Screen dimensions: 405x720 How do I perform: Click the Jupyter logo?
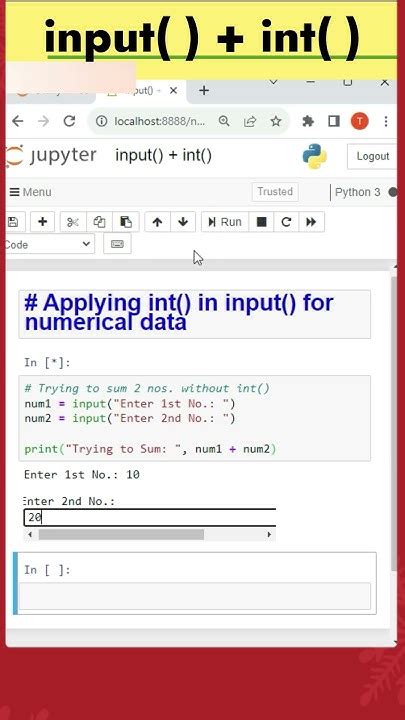click(x=52, y=156)
